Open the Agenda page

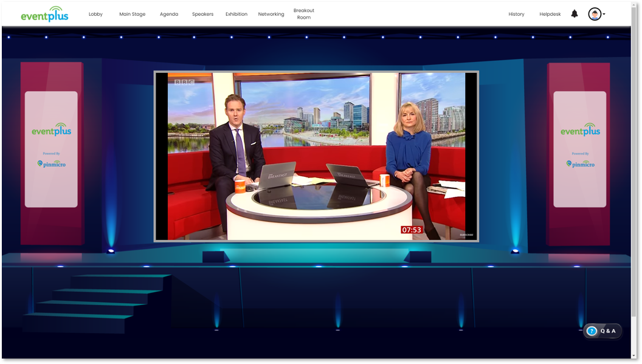tap(169, 14)
